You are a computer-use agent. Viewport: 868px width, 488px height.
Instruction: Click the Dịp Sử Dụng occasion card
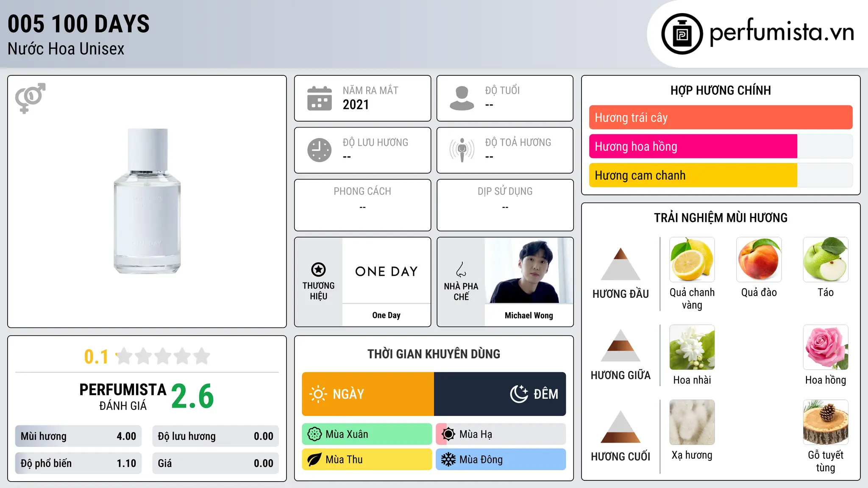pyautogui.click(x=505, y=205)
